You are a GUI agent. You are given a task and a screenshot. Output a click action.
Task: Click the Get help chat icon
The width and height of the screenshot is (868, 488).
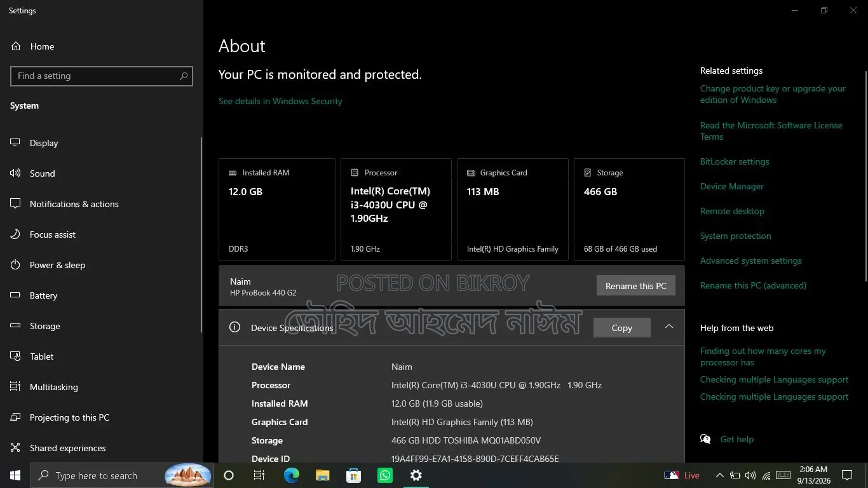tap(705, 439)
